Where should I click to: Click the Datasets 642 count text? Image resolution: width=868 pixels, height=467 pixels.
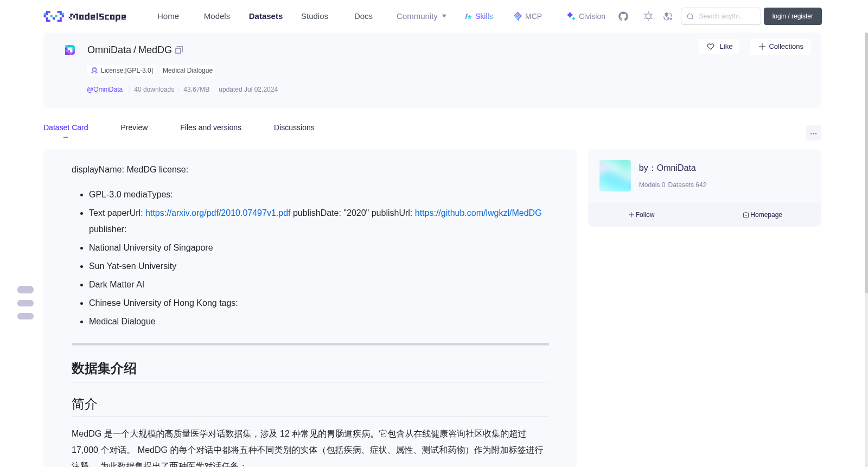tap(687, 185)
